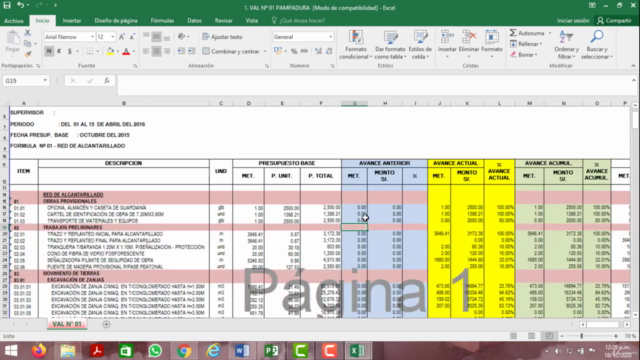Open Fuente dialog launcher

pyautogui.click(x=135, y=66)
